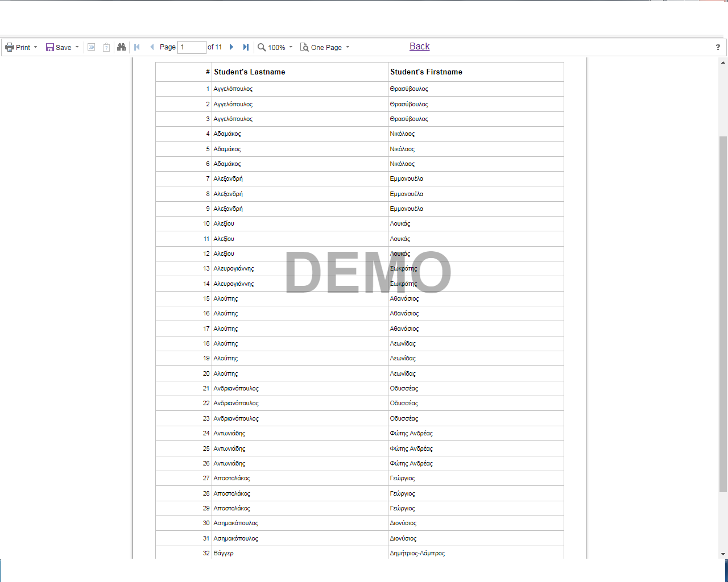Click Ασημακόπουλος in row 30
Viewport: 728px width, 582px height.
coord(236,523)
